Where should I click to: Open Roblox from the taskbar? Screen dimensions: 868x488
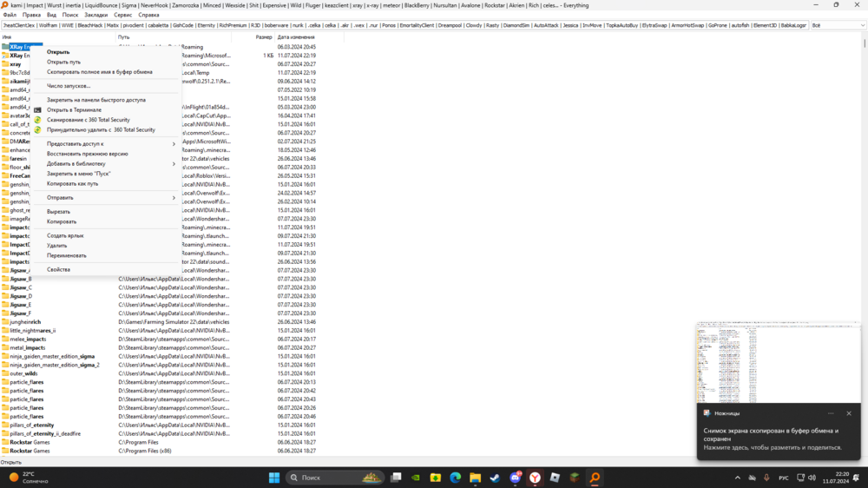coord(555,478)
